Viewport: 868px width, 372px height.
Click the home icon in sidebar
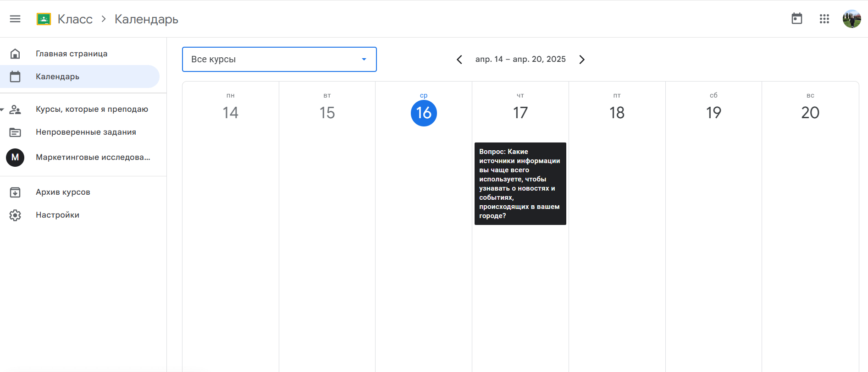(15, 54)
